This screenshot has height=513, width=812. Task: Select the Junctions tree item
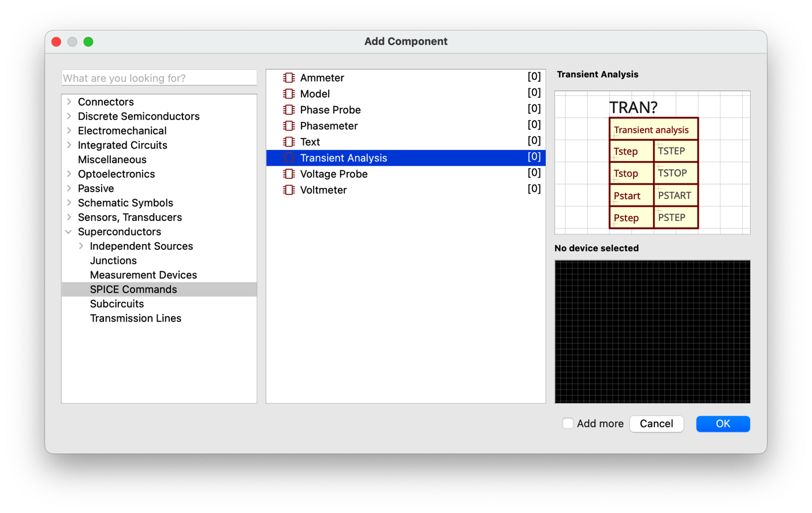click(x=113, y=260)
